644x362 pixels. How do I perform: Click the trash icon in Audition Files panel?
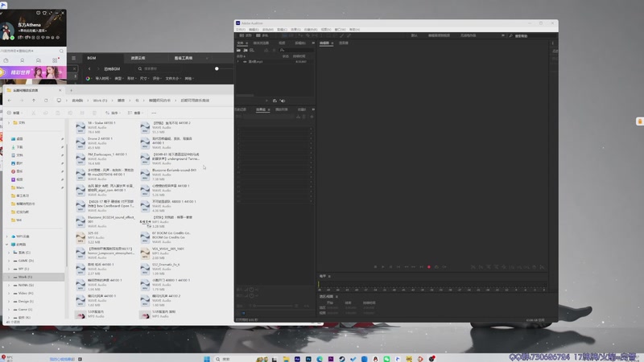tap(274, 50)
